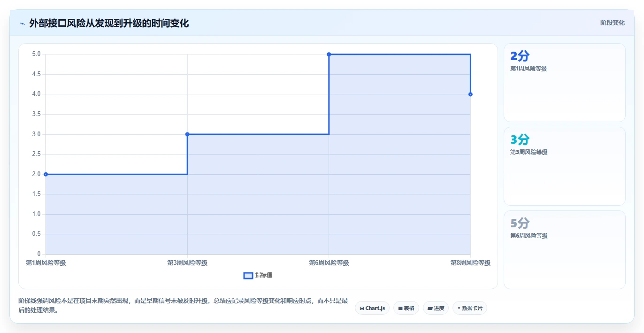Click the 第6周风险等级 caption in the 5分 card

(529, 236)
